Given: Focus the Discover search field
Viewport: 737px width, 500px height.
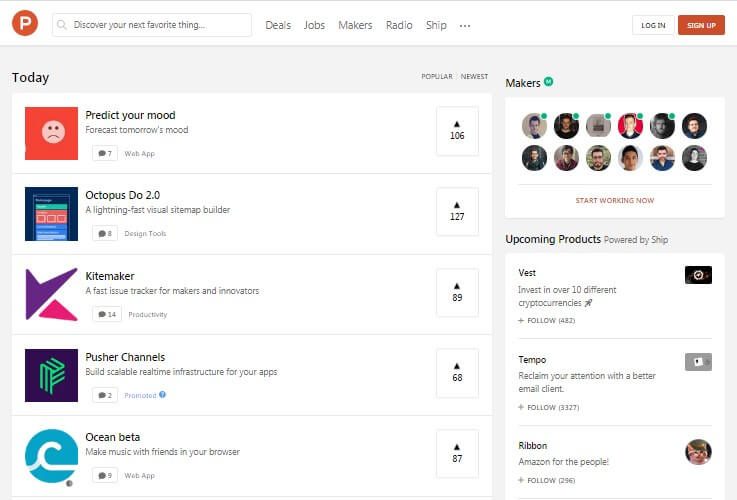Looking at the screenshot, I should [x=152, y=24].
